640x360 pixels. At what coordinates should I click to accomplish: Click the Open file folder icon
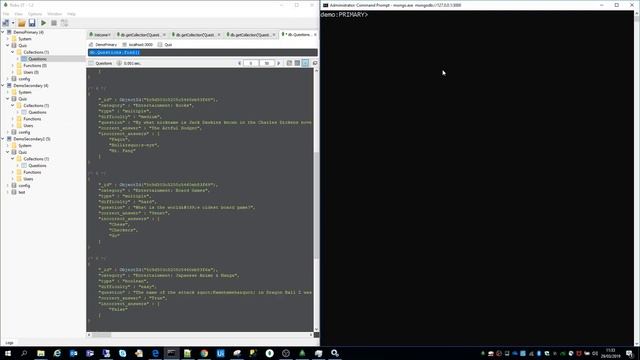click(x=22, y=23)
